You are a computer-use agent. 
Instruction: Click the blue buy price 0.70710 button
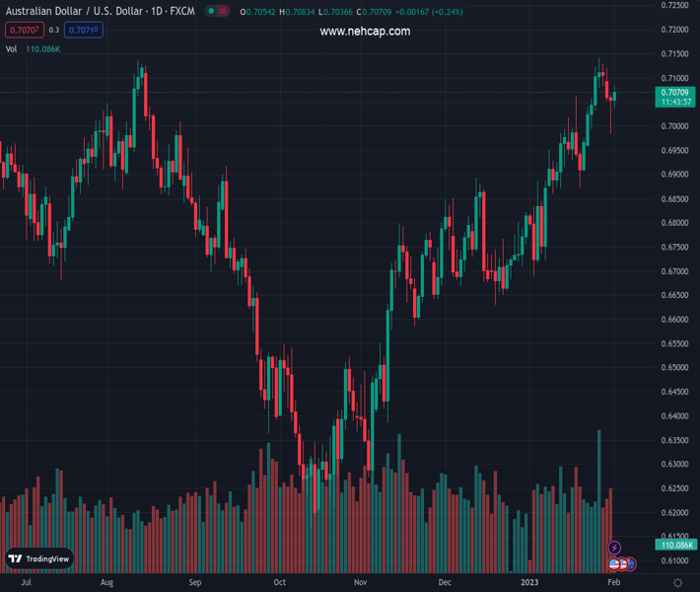pyautogui.click(x=82, y=30)
